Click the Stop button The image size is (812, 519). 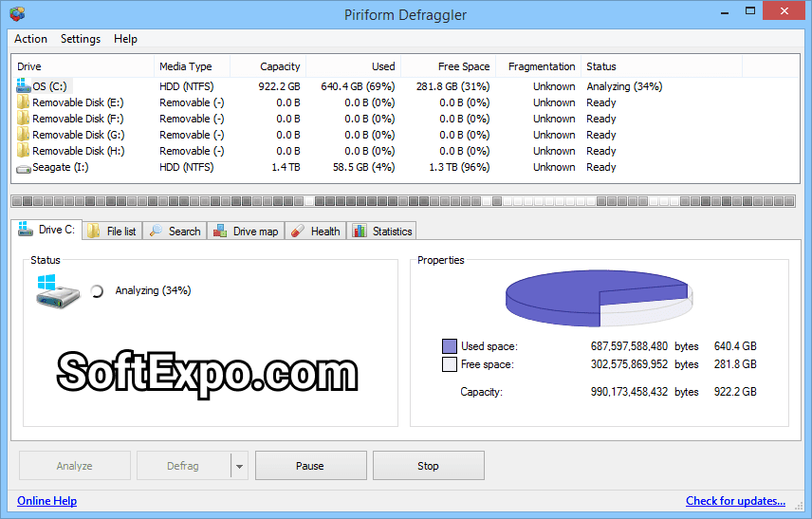(428, 466)
